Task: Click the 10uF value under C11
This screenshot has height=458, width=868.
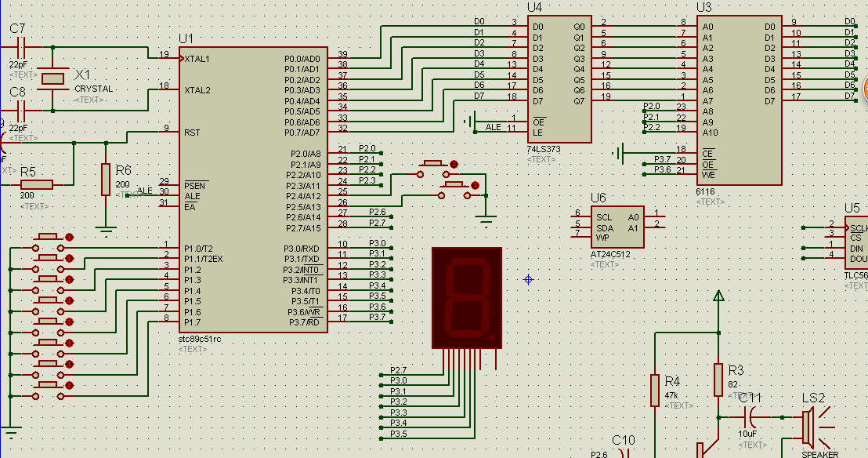Action: (x=747, y=434)
